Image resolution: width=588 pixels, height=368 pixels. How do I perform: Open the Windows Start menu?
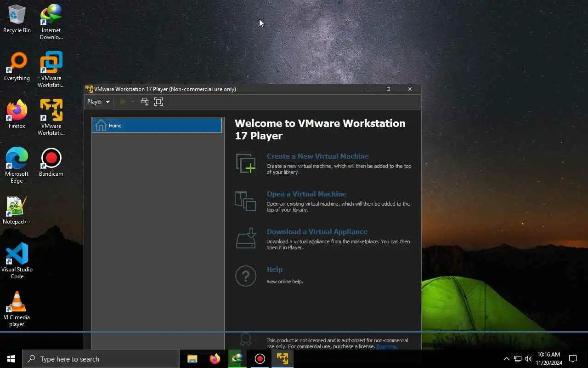tap(11, 359)
